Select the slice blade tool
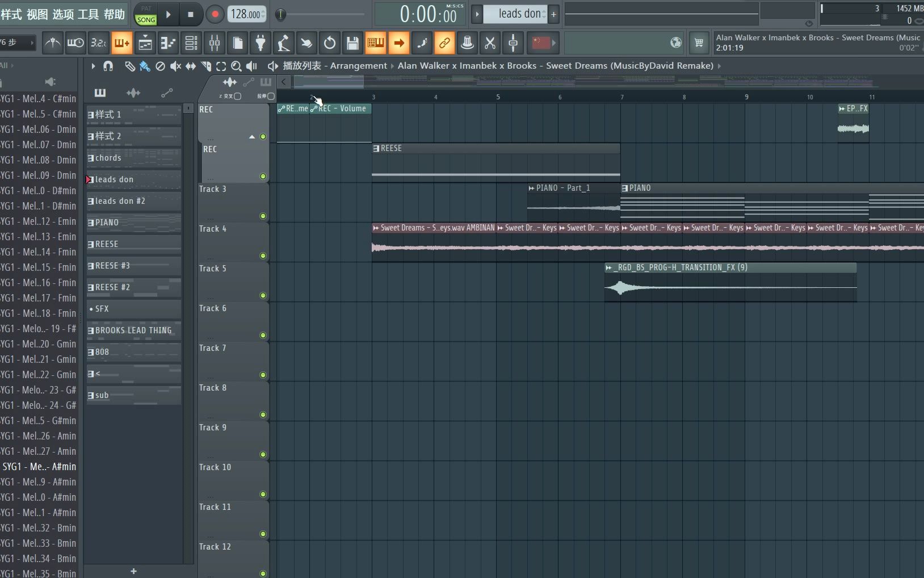Image resolution: width=924 pixels, height=578 pixels. [206, 66]
